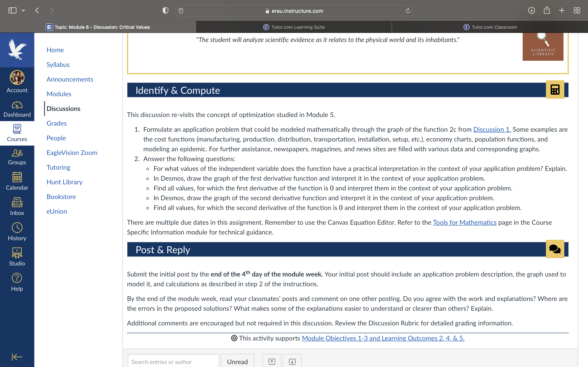Expand all discussion threads with the up-arrow button
Screen dimensions: 588x367
click(x=271, y=361)
